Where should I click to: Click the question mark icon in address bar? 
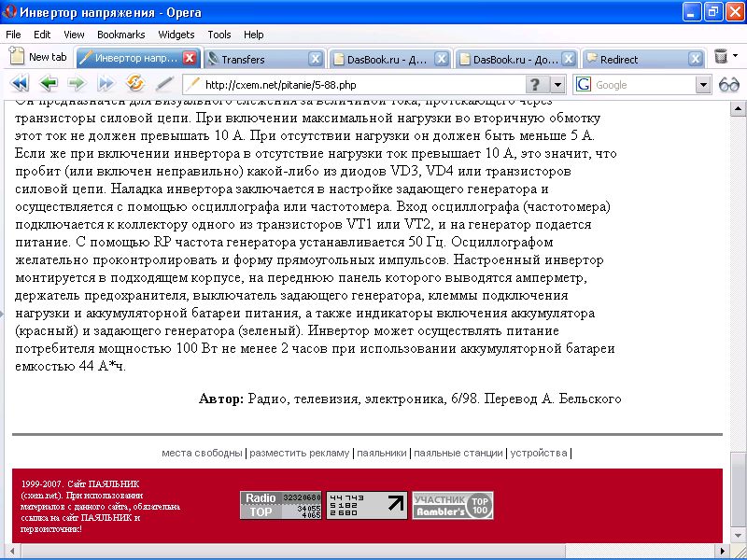[x=535, y=84]
